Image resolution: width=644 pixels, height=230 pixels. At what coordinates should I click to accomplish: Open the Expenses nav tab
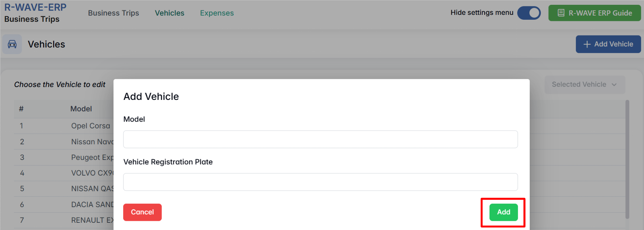pos(217,13)
